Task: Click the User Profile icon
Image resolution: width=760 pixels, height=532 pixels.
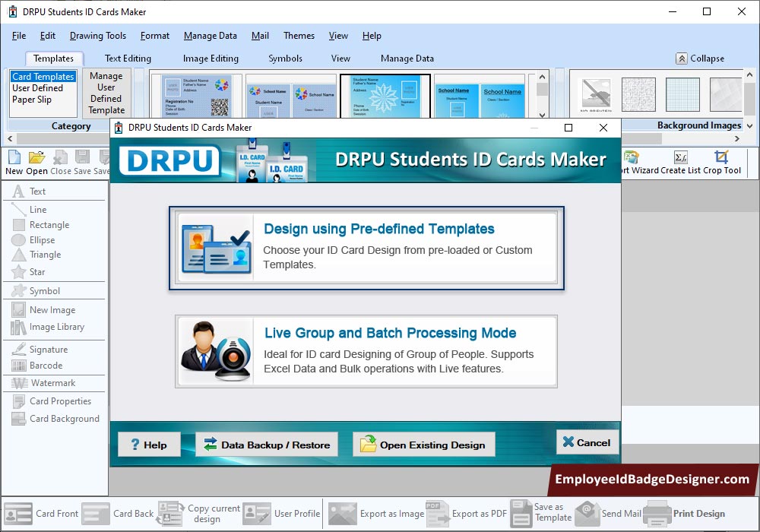Action: click(257, 514)
